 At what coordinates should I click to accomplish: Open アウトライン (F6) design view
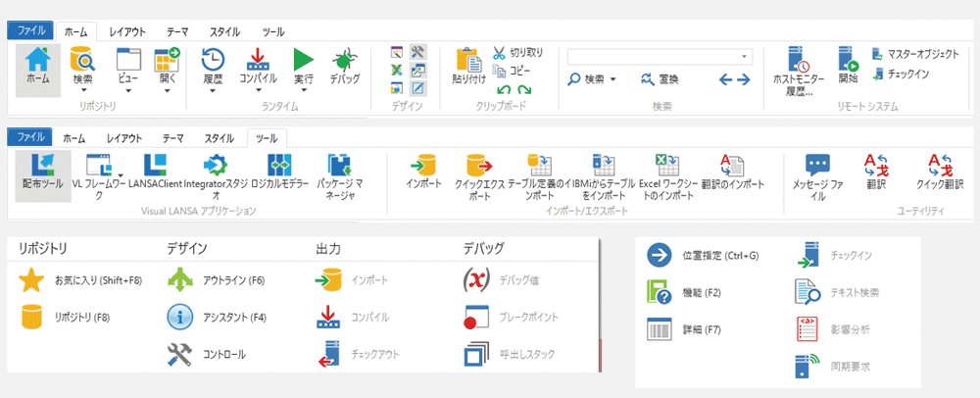click(x=180, y=280)
